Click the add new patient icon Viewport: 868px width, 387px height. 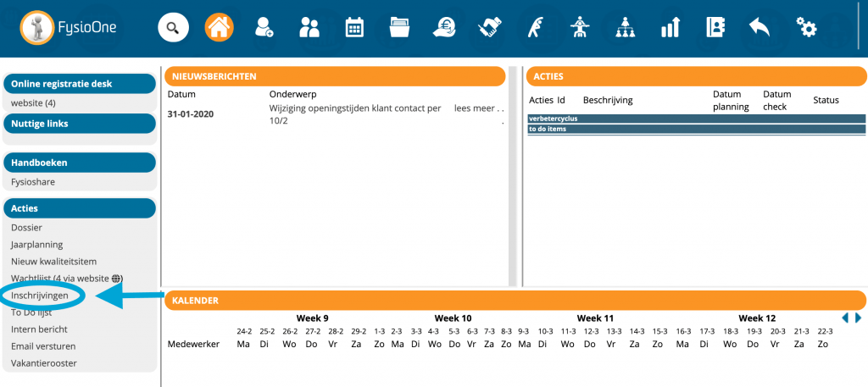264,28
